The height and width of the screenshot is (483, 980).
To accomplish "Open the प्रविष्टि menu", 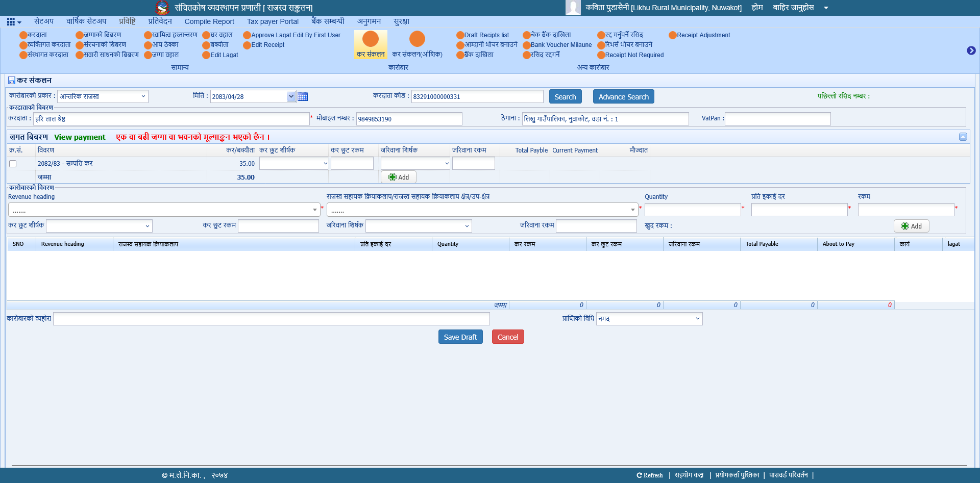I will (x=127, y=21).
